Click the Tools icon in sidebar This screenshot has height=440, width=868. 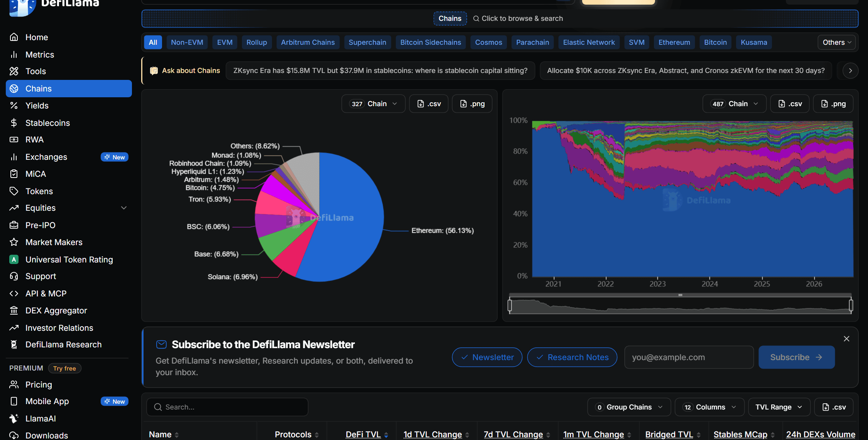click(14, 71)
